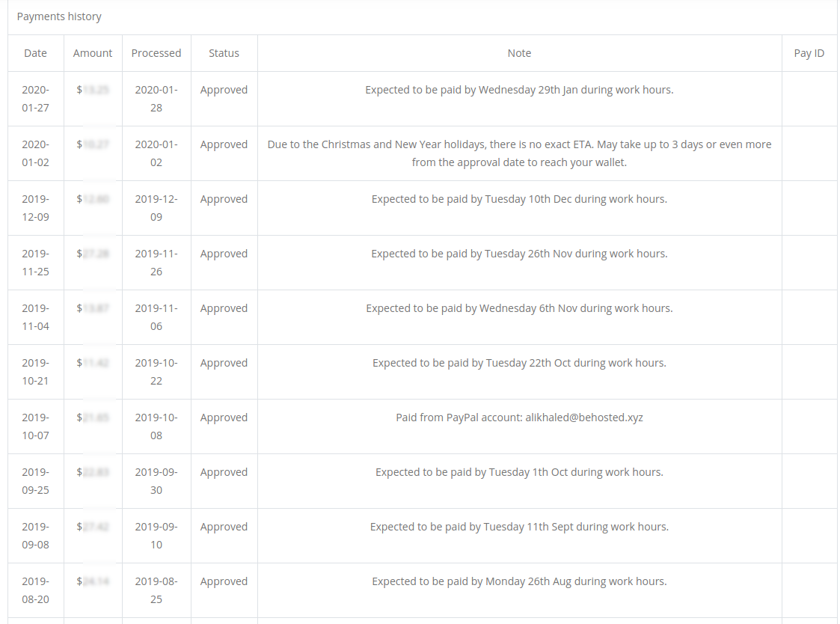Click note about Tuesday 1th Oct payment
840x624 pixels.
(x=519, y=472)
